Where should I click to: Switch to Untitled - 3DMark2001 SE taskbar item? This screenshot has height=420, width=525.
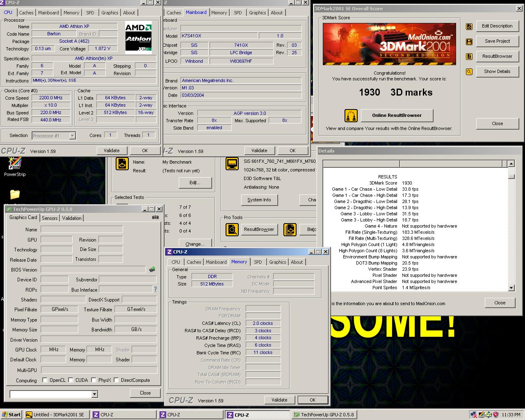pos(56,415)
